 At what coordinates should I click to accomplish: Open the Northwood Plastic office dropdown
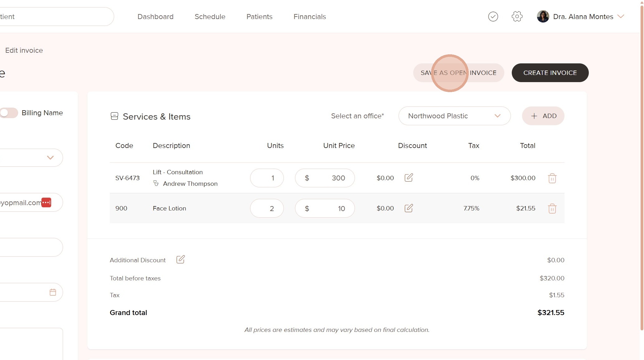click(x=454, y=116)
